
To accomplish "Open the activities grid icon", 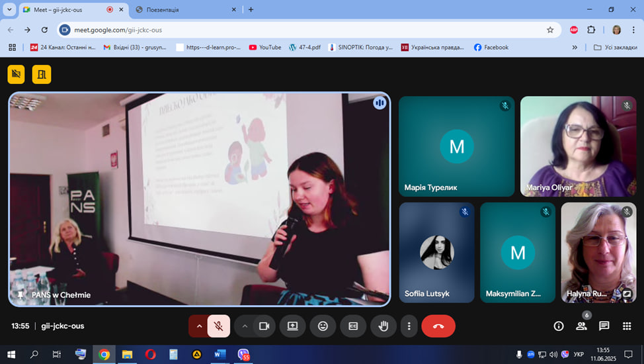I will pyautogui.click(x=626, y=326).
